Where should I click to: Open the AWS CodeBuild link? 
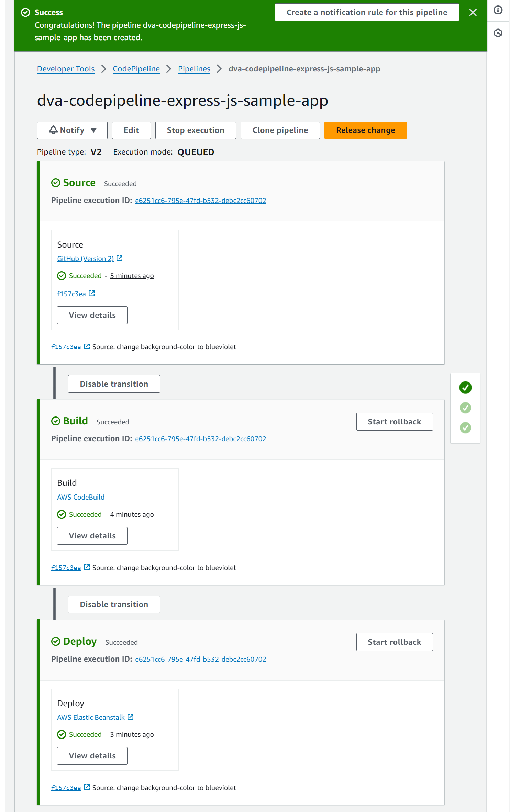click(81, 497)
